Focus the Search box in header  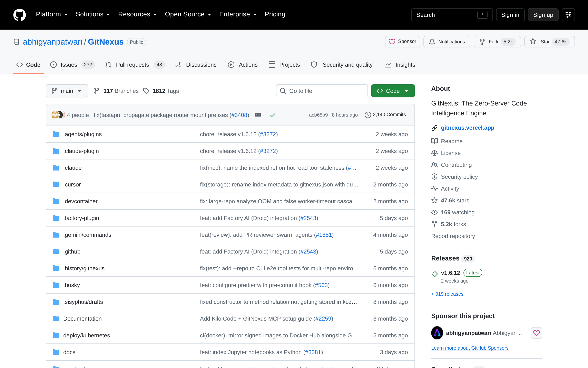(x=452, y=15)
